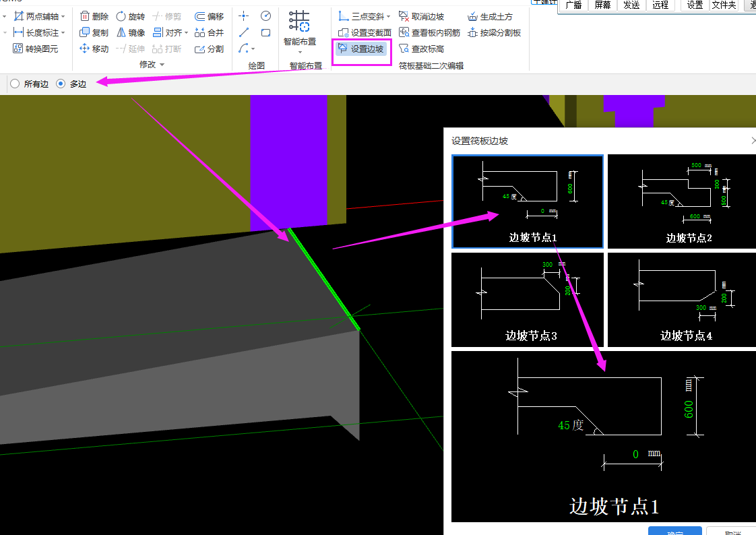Image resolution: width=756 pixels, height=535 pixels.
Task: Open the 远程 remote tab
Action: coord(660,5)
